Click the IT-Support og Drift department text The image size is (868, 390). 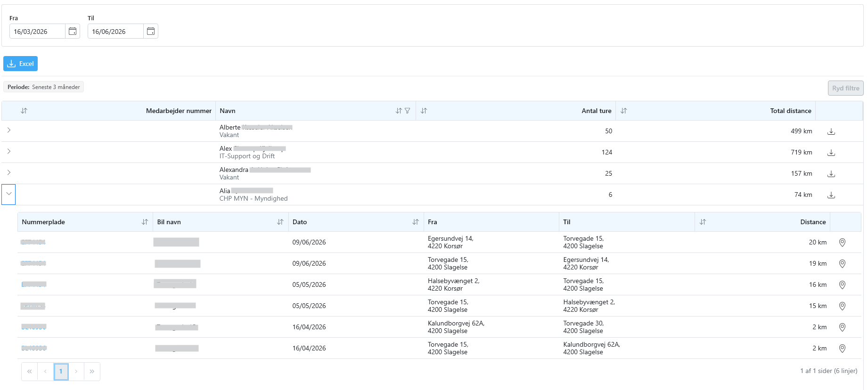click(x=247, y=156)
